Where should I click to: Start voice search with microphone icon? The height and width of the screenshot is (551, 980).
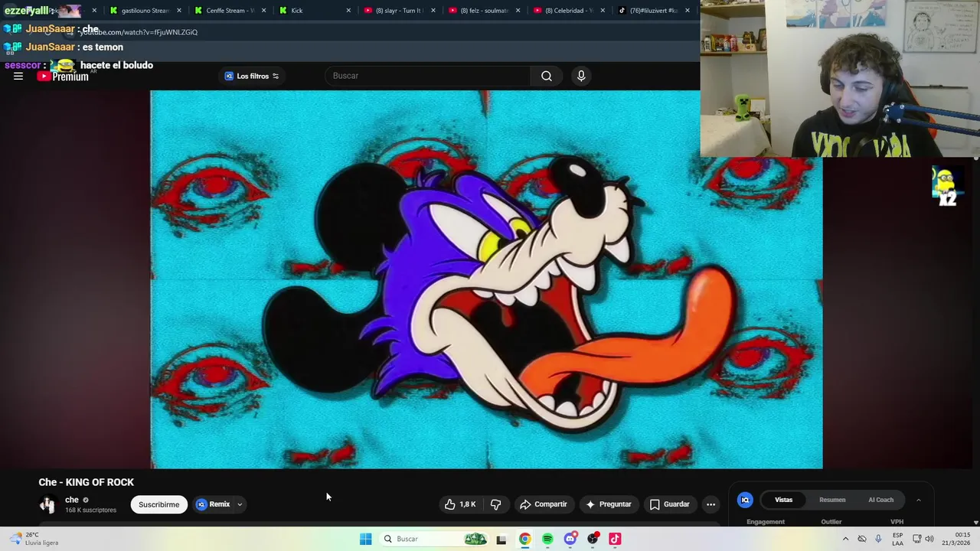pyautogui.click(x=581, y=76)
